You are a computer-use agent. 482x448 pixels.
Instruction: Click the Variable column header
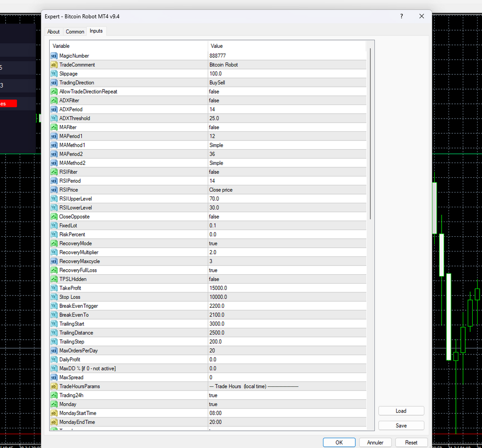(x=129, y=46)
